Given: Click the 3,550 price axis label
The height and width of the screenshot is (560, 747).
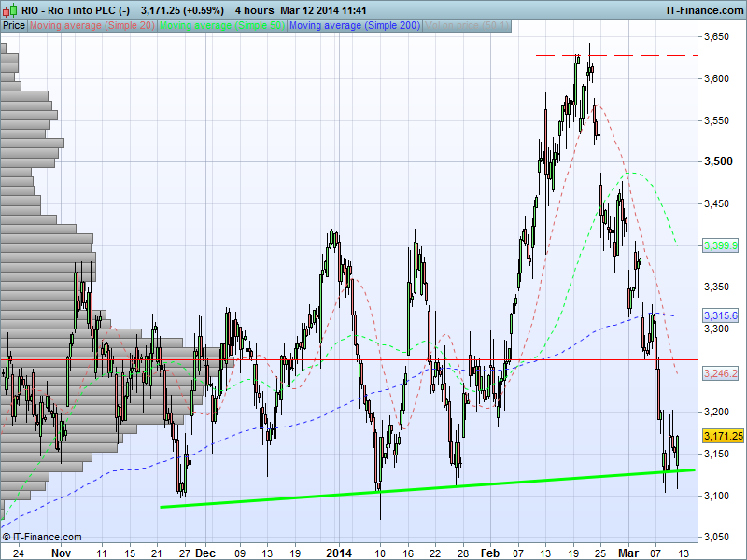Looking at the screenshot, I should pyautogui.click(x=716, y=120).
